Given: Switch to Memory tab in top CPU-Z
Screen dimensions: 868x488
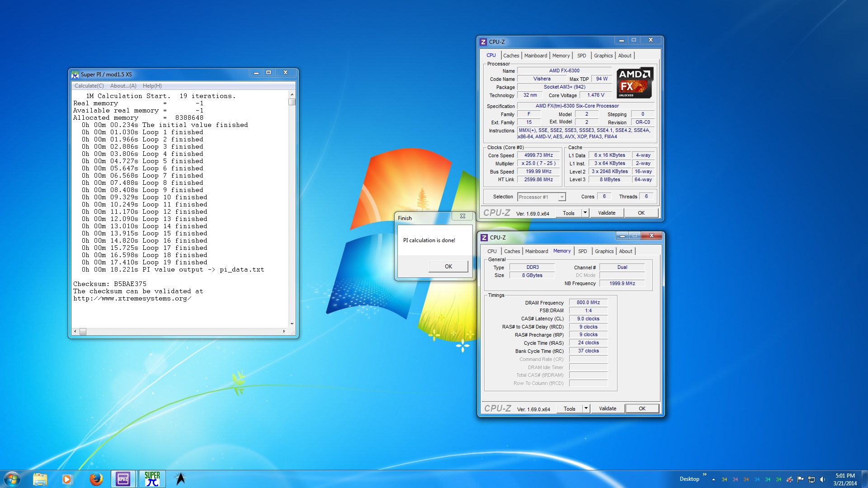Looking at the screenshot, I should [561, 56].
